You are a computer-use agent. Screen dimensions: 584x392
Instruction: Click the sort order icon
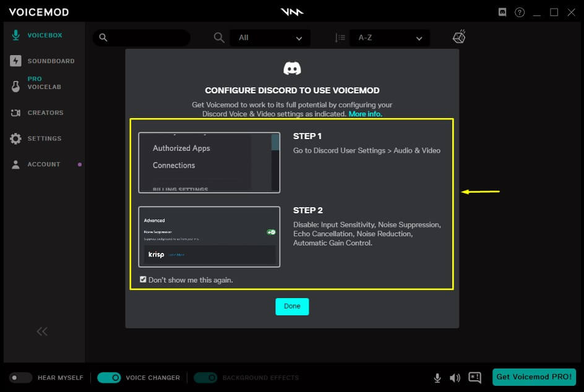pyautogui.click(x=340, y=38)
